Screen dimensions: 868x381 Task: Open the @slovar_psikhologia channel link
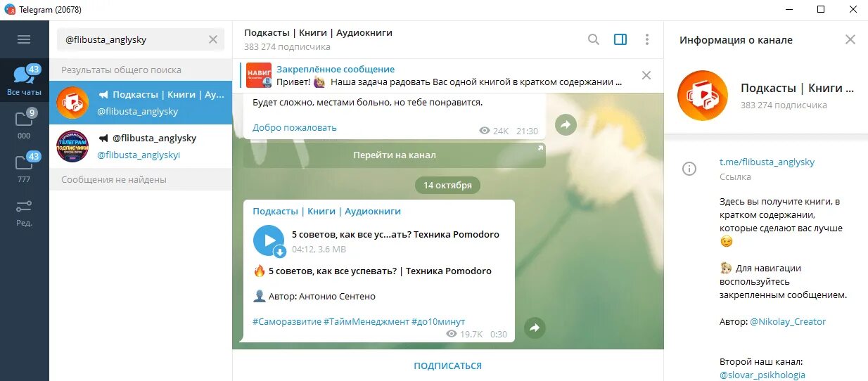coord(762,375)
